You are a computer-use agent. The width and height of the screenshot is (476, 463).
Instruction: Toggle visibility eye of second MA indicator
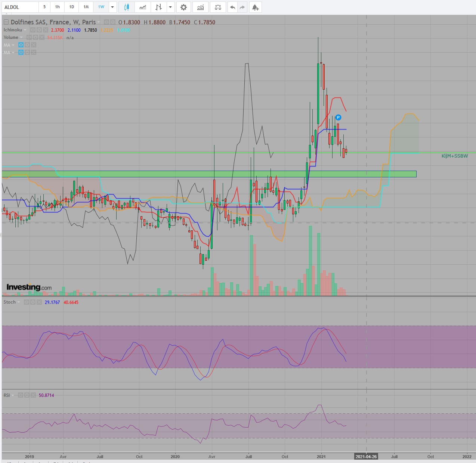click(21, 52)
